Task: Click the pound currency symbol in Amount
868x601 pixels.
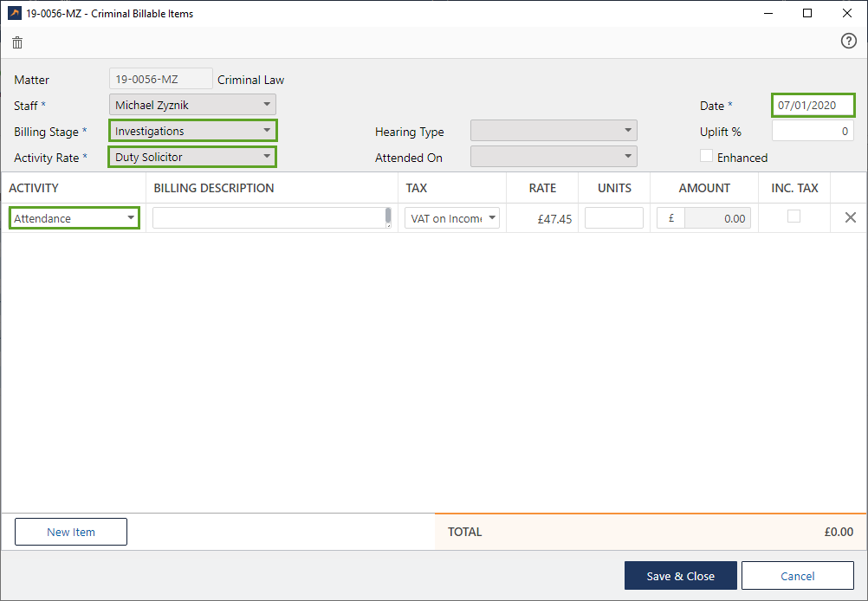Action: point(671,218)
